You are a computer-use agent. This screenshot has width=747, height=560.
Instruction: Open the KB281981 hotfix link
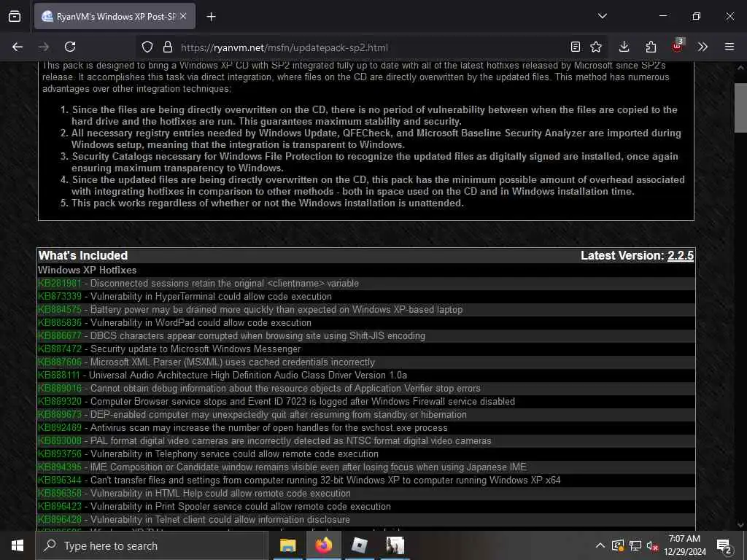pyautogui.click(x=60, y=284)
